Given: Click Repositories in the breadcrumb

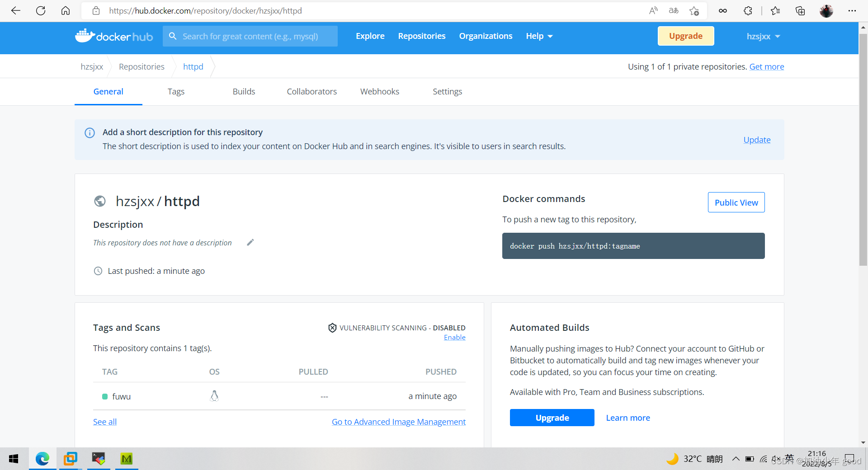Looking at the screenshot, I should (x=142, y=66).
